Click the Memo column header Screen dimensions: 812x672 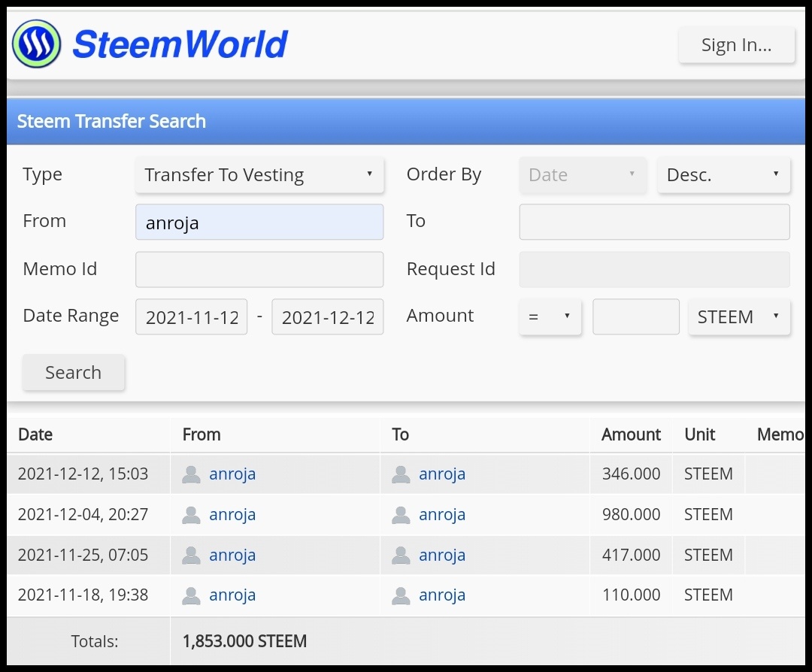point(780,434)
